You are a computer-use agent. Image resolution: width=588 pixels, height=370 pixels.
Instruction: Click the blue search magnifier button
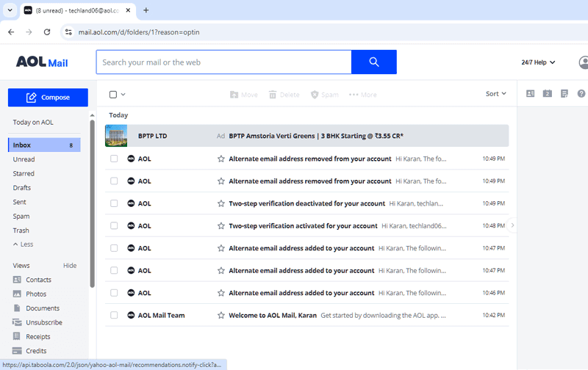coord(373,62)
